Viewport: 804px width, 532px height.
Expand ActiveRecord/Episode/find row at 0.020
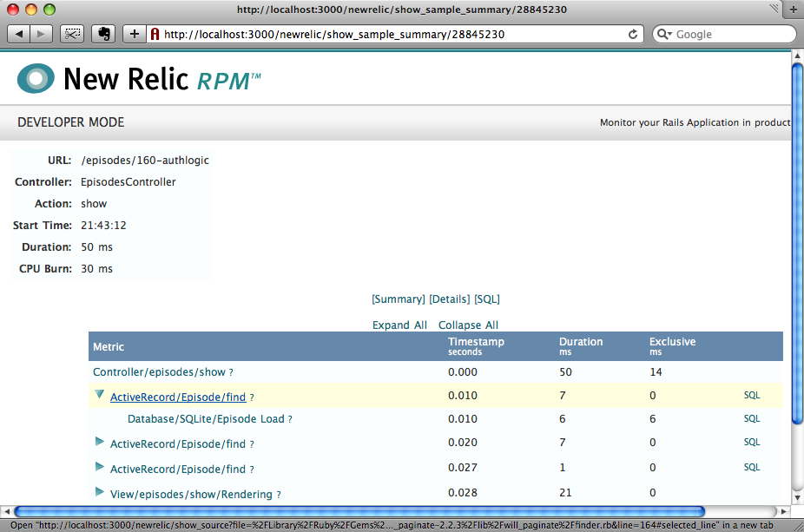[100, 442]
